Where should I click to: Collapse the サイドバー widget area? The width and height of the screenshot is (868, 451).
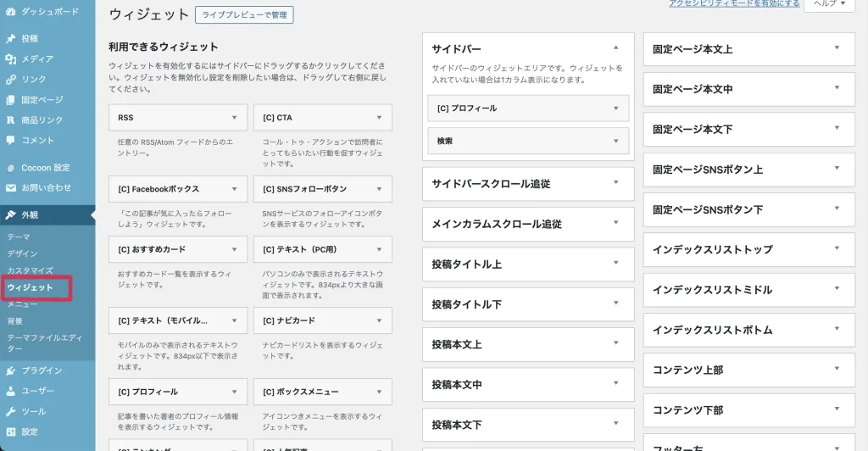(616, 48)
